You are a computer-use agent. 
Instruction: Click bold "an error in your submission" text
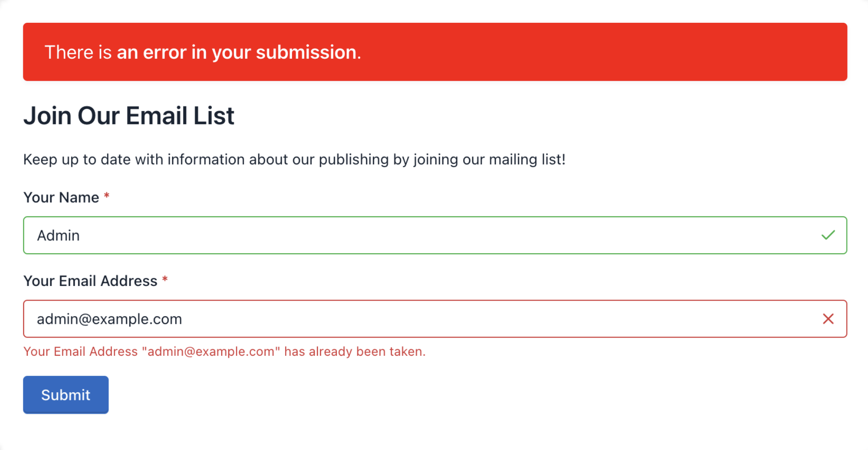click(x=237, y=52)
